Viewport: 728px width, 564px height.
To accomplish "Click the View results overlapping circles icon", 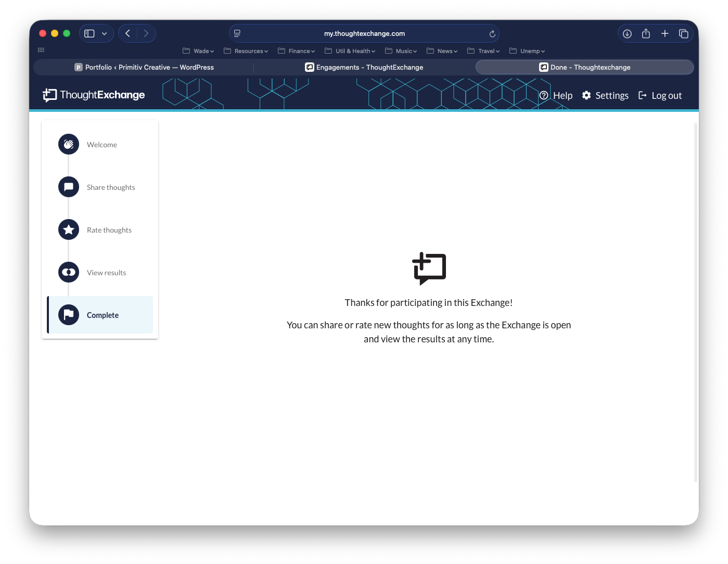I will (69, 272).
